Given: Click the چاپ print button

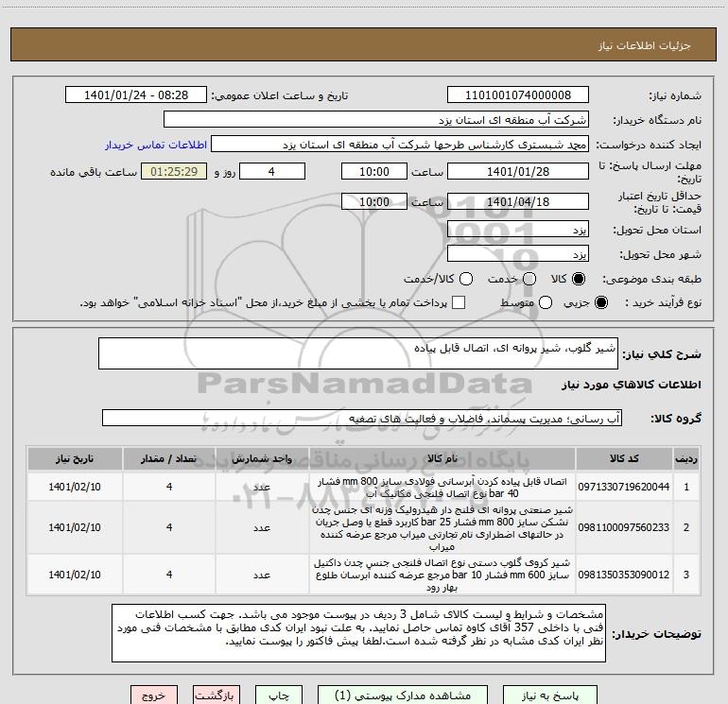Looking at the screenshot, I should (279, 695).
